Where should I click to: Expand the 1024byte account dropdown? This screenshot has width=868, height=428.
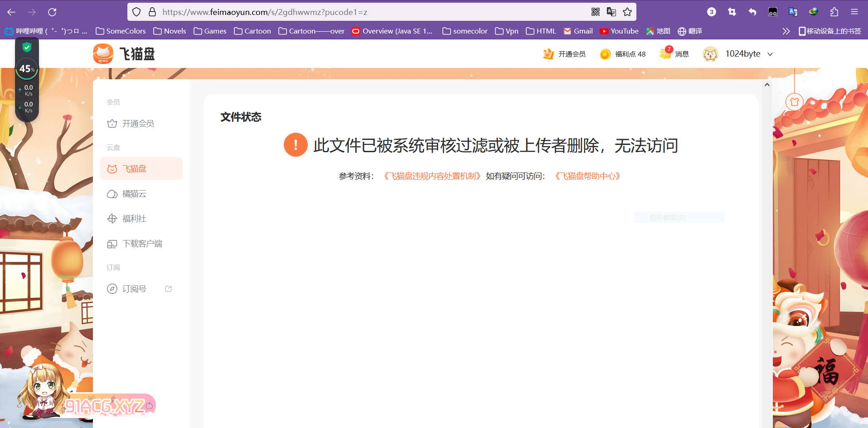click(x=770, y=54)
